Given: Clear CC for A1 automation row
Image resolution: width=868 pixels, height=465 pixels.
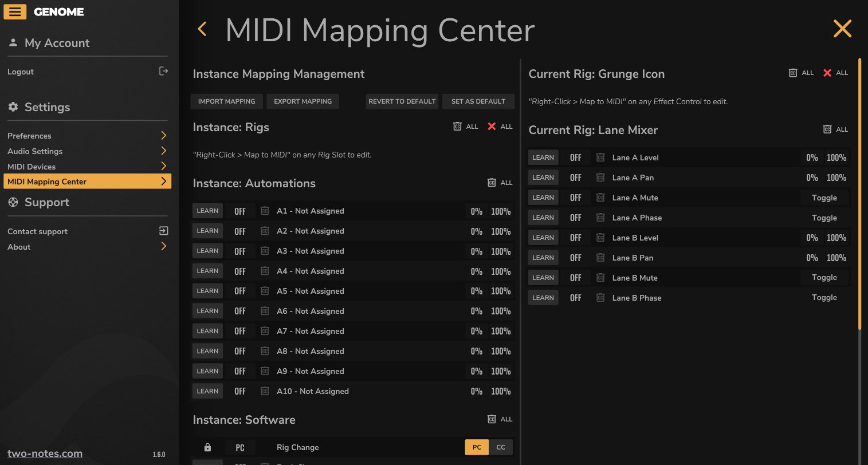Looking at the screenshot, I should [265, 211].
